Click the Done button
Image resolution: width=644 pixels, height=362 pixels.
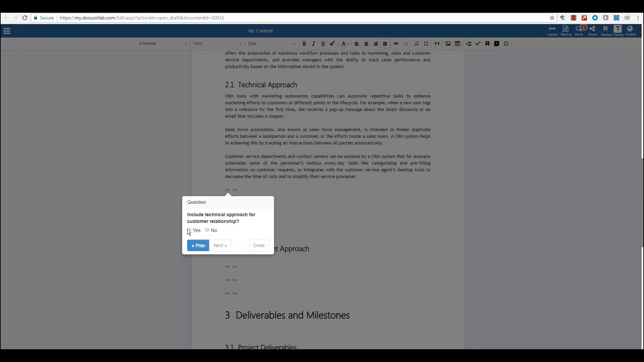pos(259,245)
